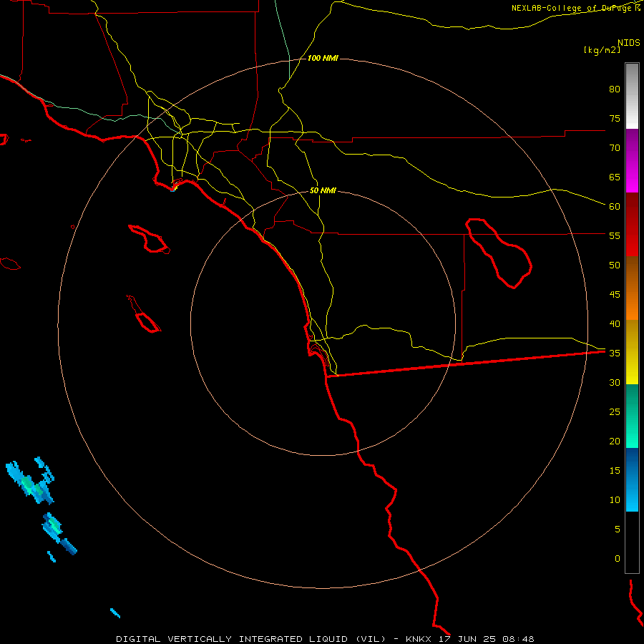Click the blue segment of color bar
Viewport: 644px width, 644px height.
coord(632,479)
